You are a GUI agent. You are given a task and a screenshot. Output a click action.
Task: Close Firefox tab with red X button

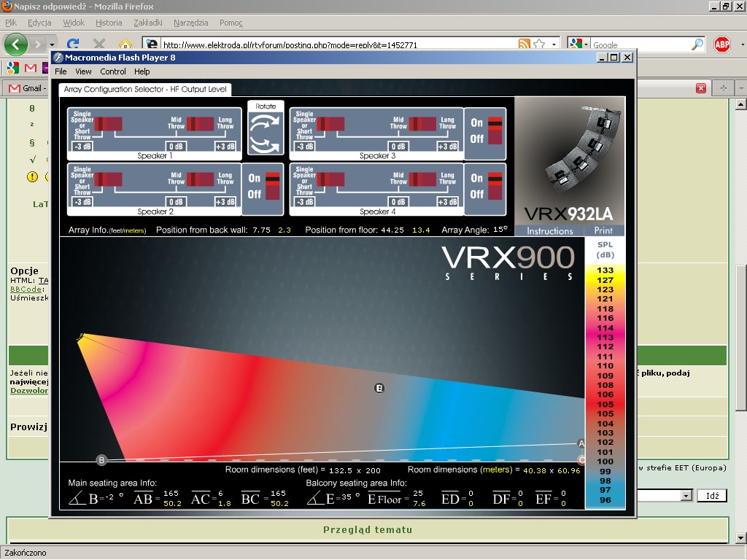point(701,88)
